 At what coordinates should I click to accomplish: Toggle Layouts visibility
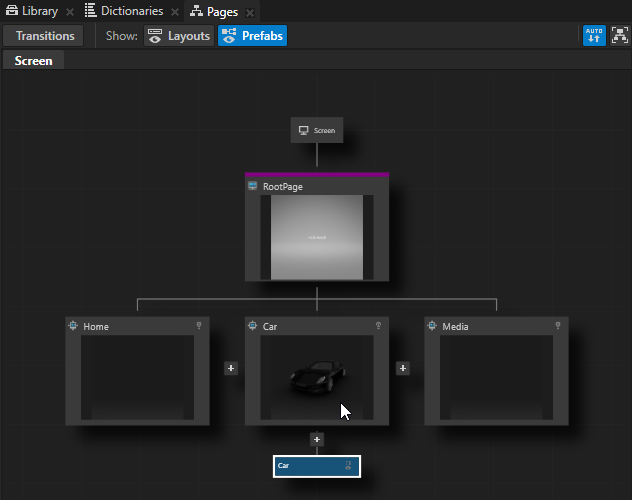pos(178,36)
